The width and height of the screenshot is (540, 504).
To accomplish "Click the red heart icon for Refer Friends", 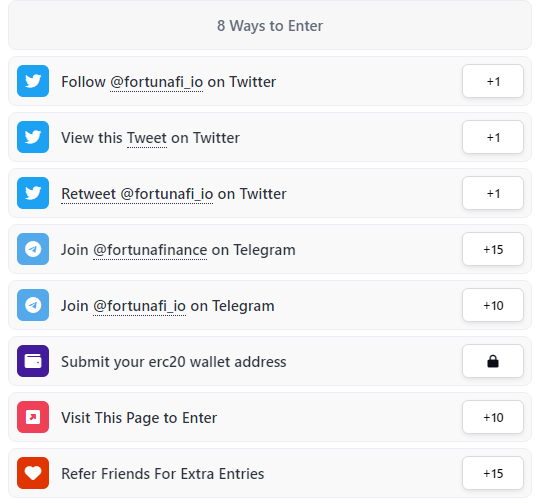I will coord(33,473).
